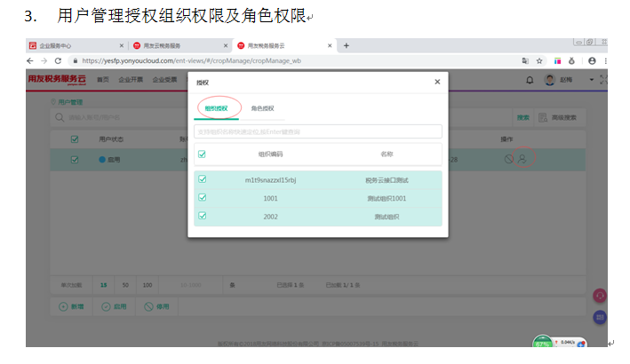Close the 授权 dialog with the X

[x=437, y=82]
